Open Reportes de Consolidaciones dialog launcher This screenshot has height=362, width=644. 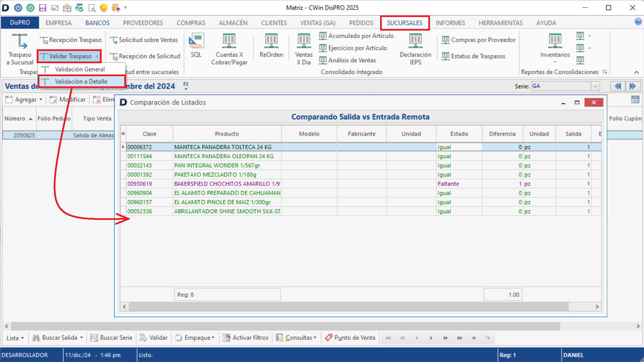605,72
